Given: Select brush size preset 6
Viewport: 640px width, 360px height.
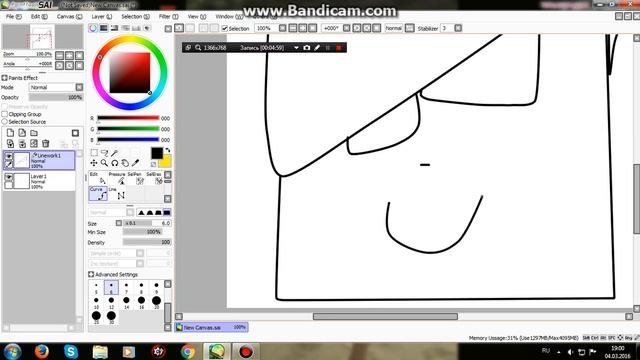Looking at the screenshot, I should [x=111, y=287].
